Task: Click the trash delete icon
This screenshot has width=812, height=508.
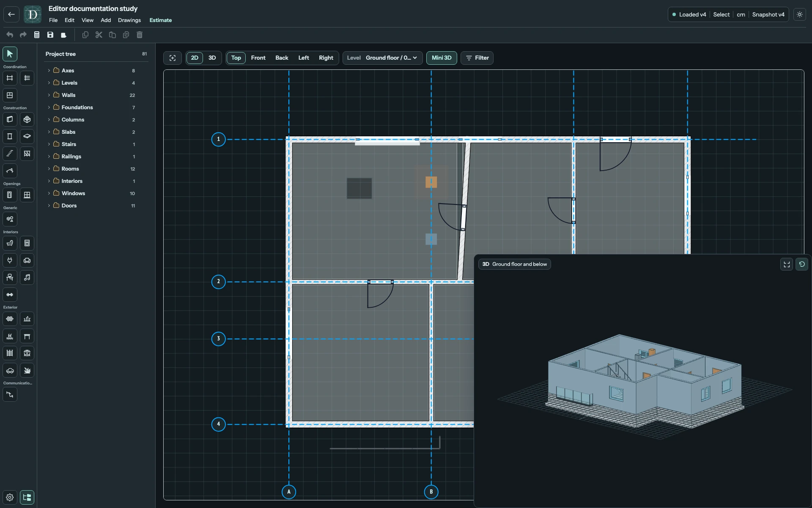Action: 140,35
